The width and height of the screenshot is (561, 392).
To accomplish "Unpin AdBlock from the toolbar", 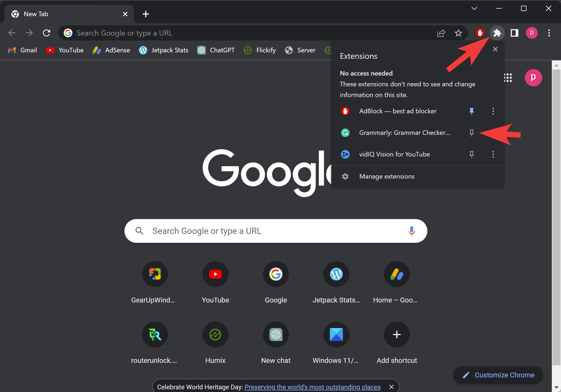I will pos(471,111).
